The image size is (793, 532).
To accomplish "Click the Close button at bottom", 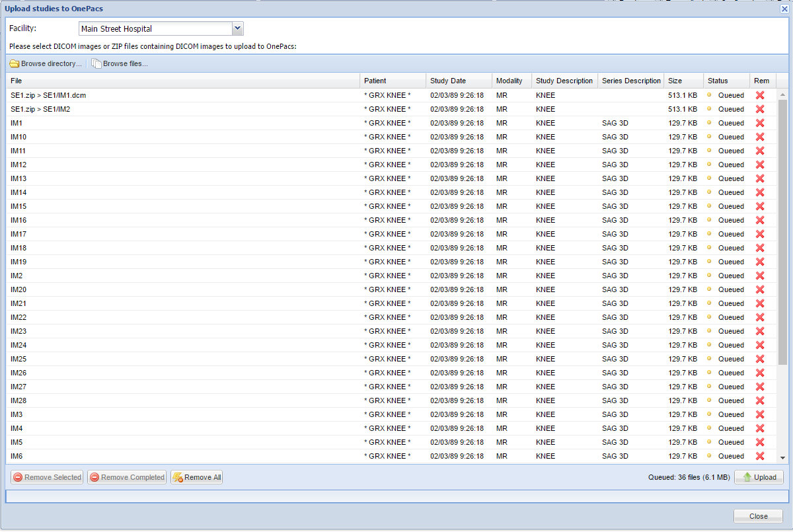I will 758,516.
